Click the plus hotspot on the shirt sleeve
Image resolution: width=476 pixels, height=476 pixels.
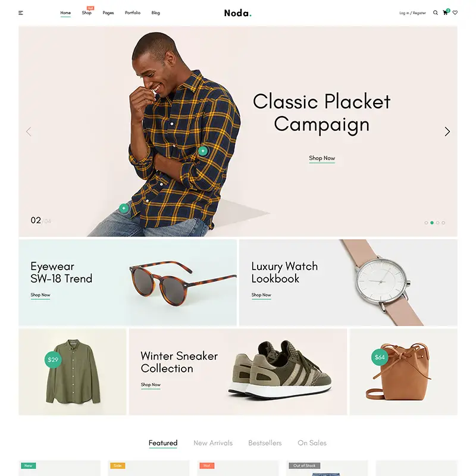[203, 151]
